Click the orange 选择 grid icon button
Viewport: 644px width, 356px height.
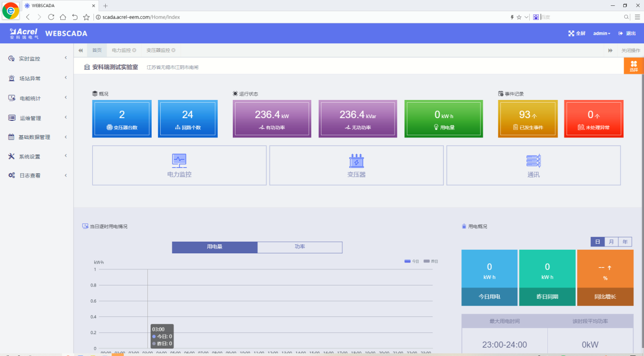tap(633, 66)
